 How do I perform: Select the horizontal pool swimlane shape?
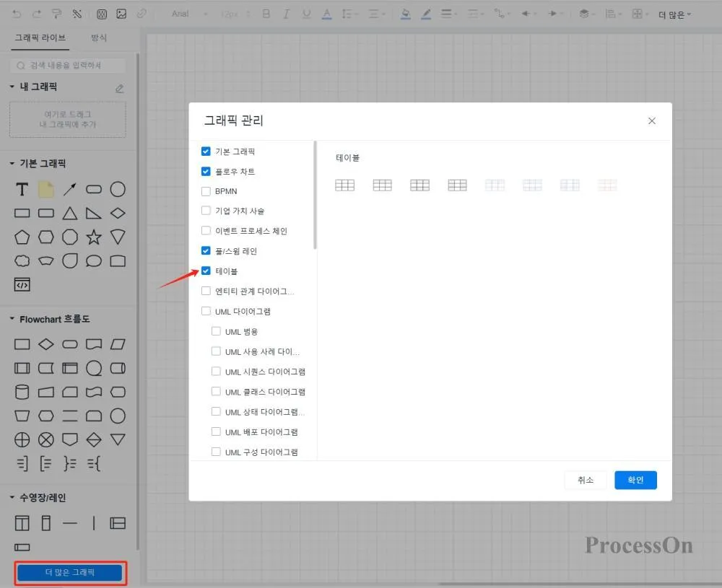pos(118,523)
